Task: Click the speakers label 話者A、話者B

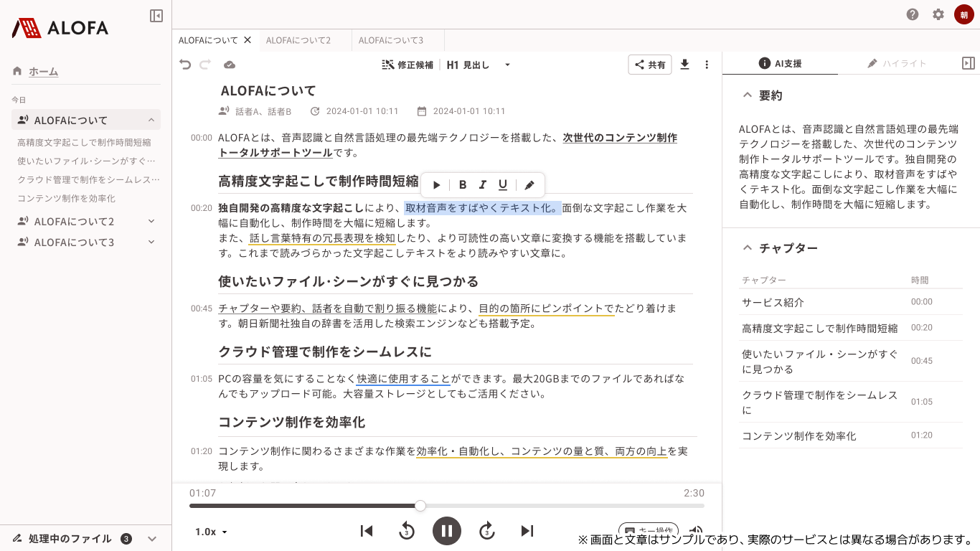Action: (263, 111)
